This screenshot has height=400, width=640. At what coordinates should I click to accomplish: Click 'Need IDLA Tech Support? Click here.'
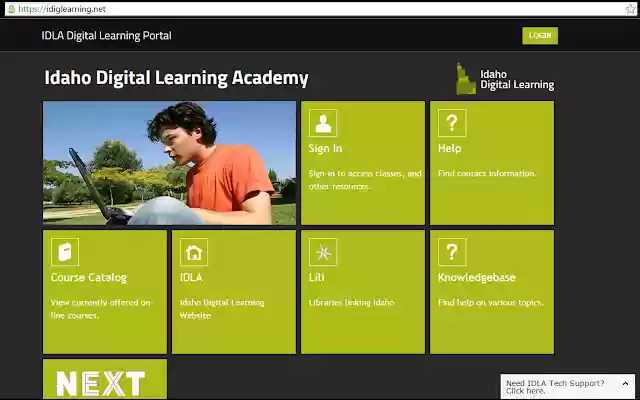pos(555,387)
